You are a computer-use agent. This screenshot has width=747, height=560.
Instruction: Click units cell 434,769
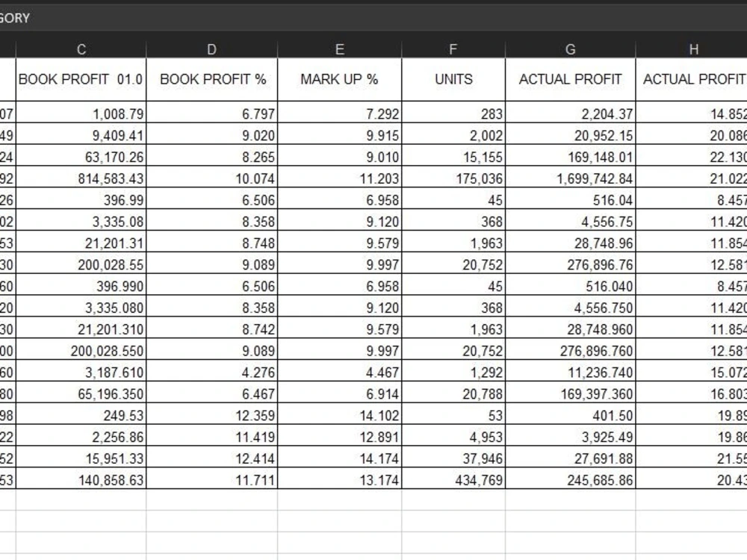pyautogui.click(x=453, y=478)
